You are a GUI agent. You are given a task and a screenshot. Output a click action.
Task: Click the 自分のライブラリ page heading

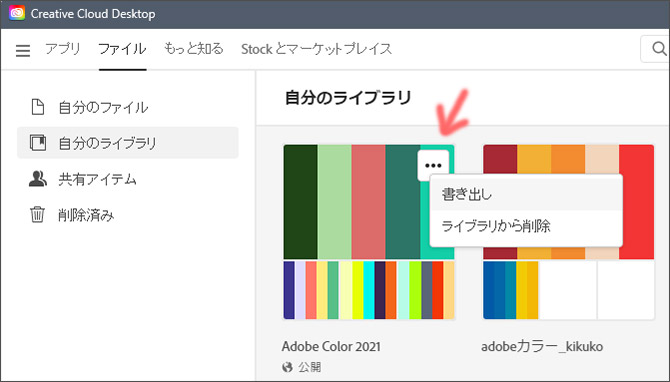pos(348,98)
